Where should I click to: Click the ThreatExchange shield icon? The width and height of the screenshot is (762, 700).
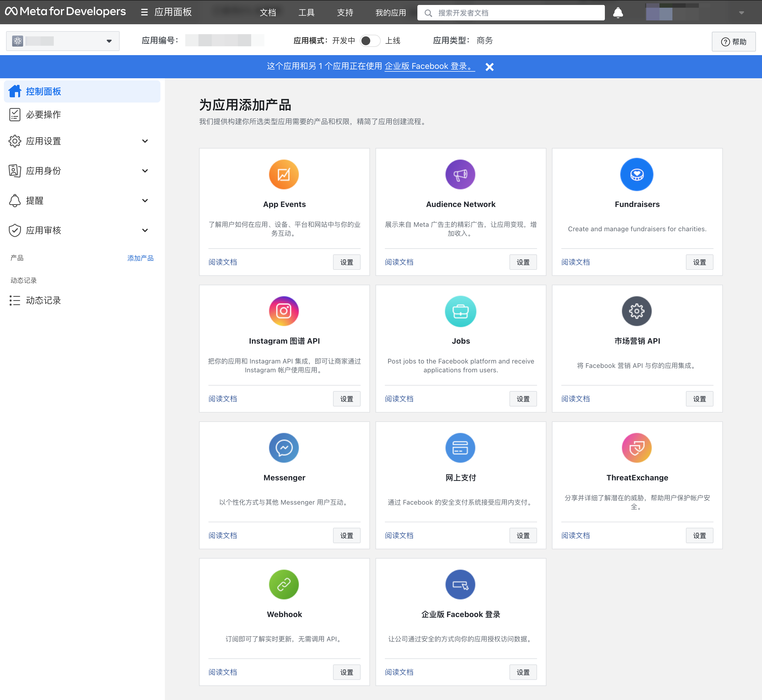pos(637,448)
